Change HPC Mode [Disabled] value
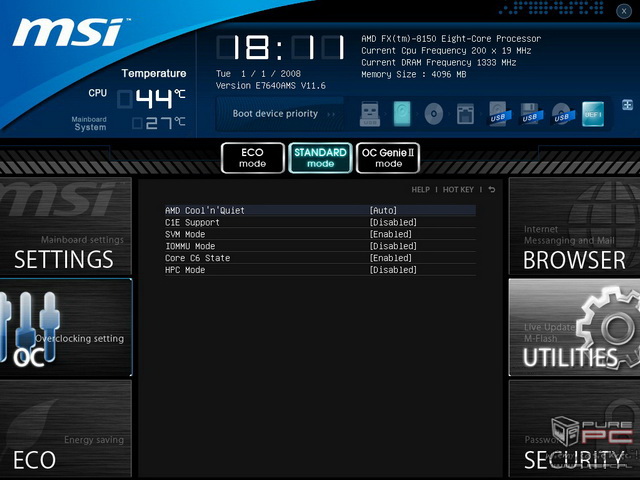640x480 pixels. (x=393, y=270)
